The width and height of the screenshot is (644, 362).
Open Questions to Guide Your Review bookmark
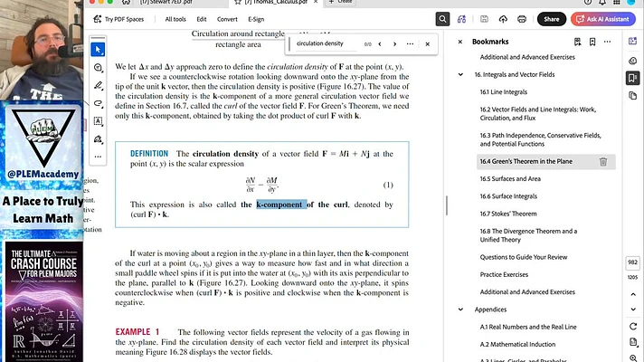pos(523,257)
